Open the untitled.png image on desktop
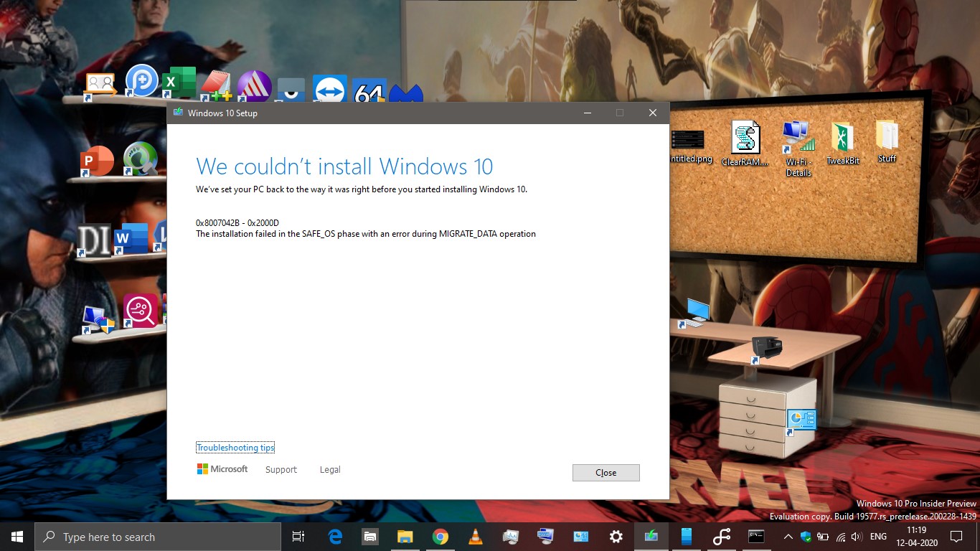This screenshot has width=980, height=551. pos(687,141)
